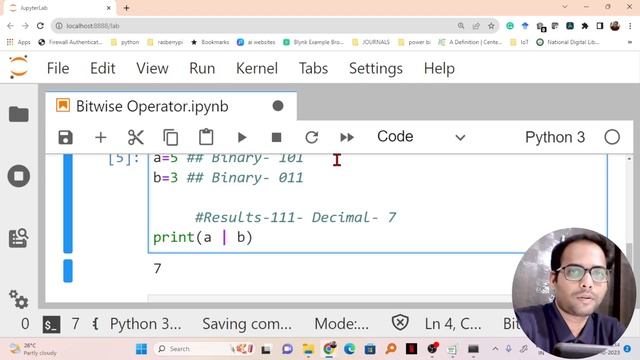Collapse the output area via blue bar
The width and height of the screenshot is (640, 360).
[x=68, y=271]
